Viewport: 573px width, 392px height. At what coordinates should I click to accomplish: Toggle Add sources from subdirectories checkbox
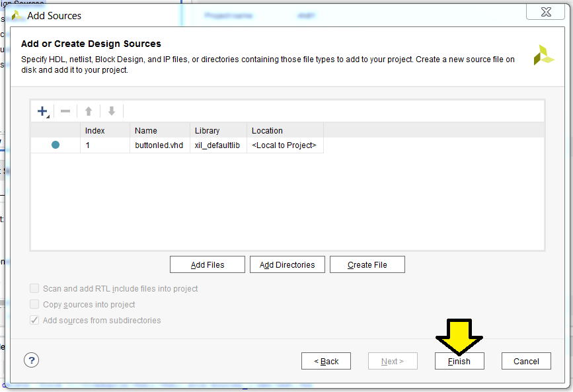pyautogui.click(x=34, y=321)
